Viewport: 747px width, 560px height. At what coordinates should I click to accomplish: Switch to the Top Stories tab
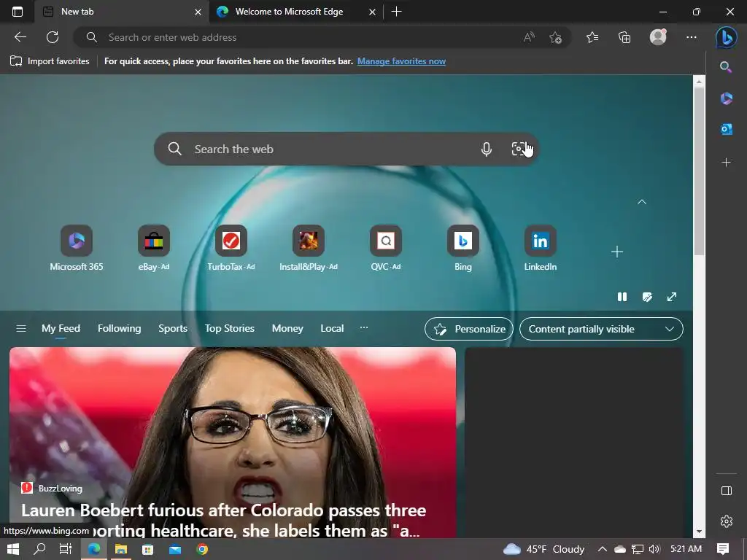click(x=230, y=329)
